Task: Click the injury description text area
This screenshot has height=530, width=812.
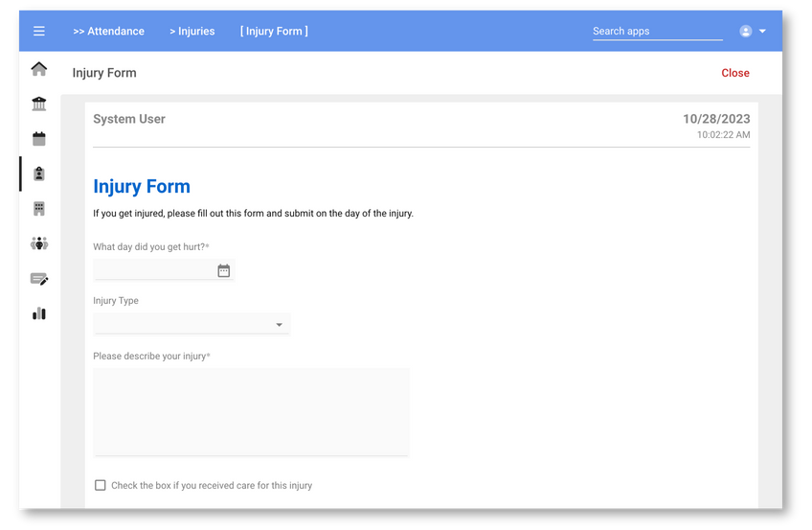Action: click(251, 411)
